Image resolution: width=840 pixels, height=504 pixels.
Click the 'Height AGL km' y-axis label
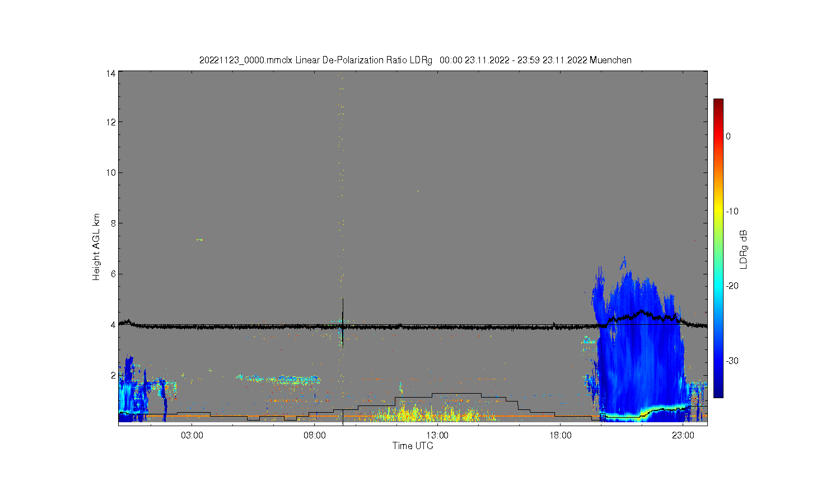coord(96,247)
